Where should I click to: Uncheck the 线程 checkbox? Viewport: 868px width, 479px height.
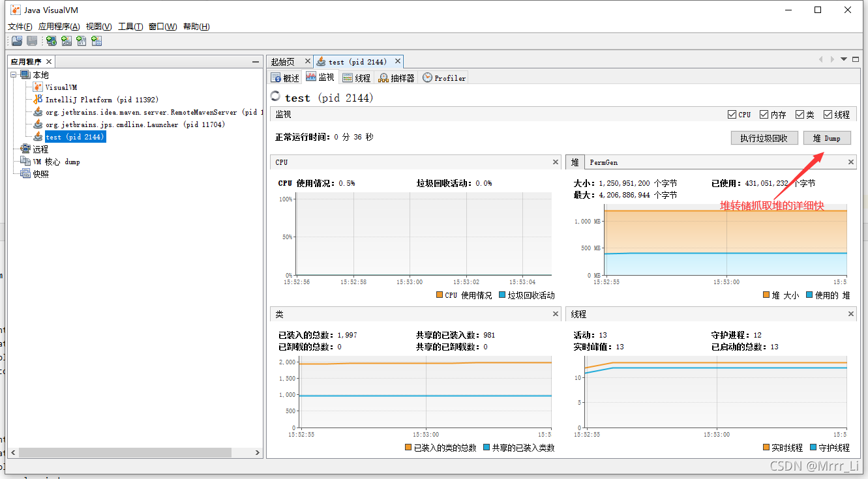coord(828,115)
